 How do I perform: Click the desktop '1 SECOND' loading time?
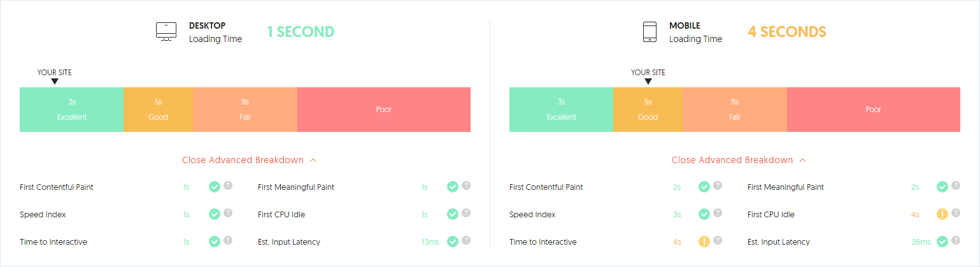(x=301, y=32)
